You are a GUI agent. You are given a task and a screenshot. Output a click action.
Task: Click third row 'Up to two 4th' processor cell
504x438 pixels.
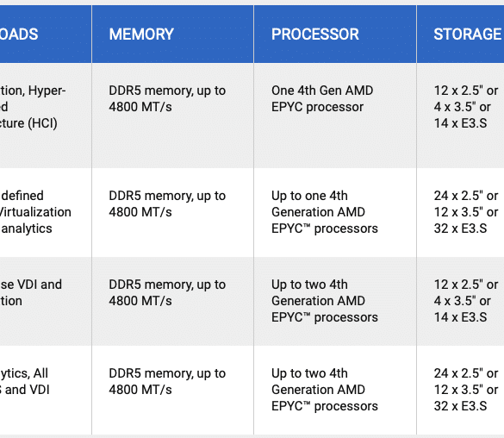335,301
